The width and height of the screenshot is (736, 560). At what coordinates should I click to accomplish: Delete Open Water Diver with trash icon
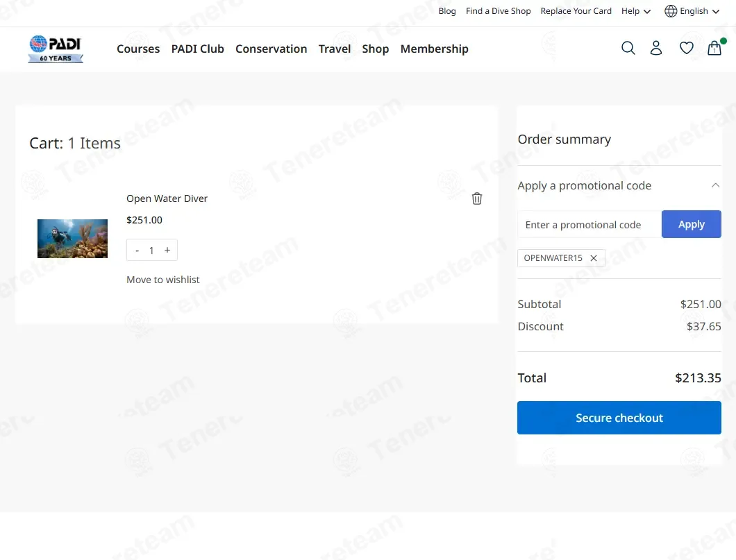477,198
